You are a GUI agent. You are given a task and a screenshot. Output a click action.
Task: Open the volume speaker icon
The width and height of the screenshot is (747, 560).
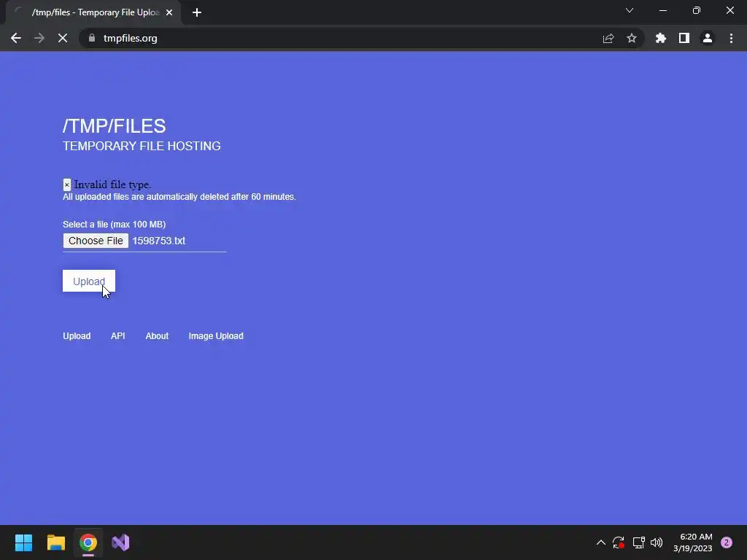pos(657,542)
